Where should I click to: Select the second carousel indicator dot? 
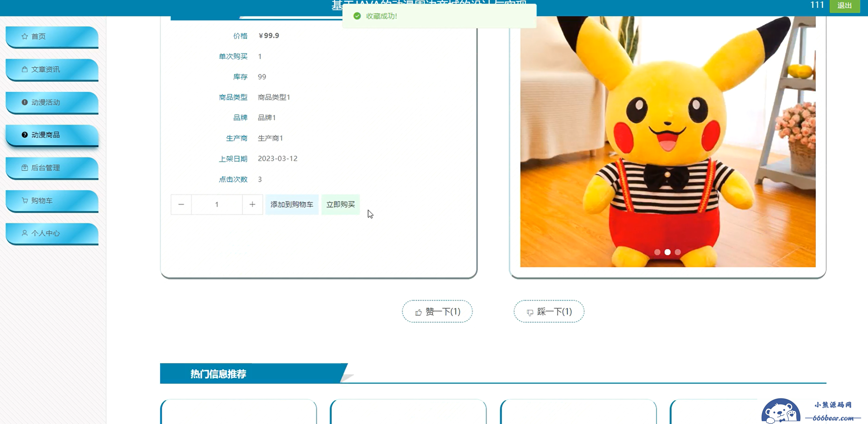pos(667,252)
